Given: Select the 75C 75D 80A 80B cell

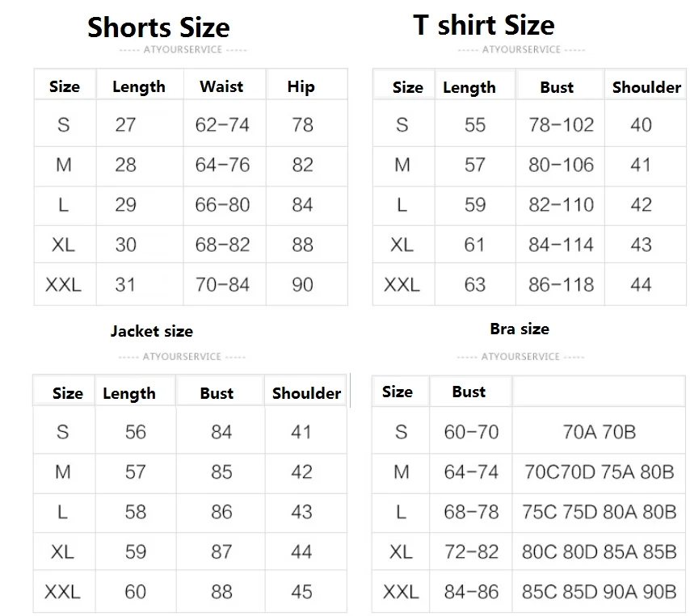Looking at the screenshot, I should 599,512.
